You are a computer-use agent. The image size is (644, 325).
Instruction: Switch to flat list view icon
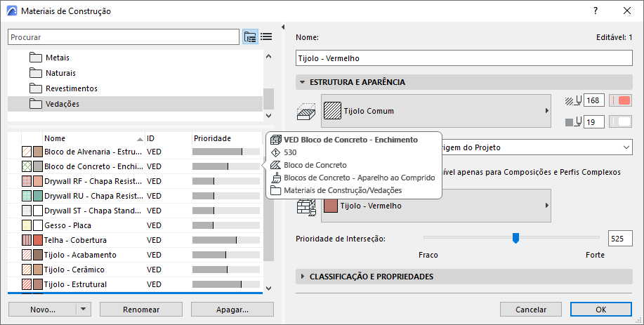tap(266, 37)
